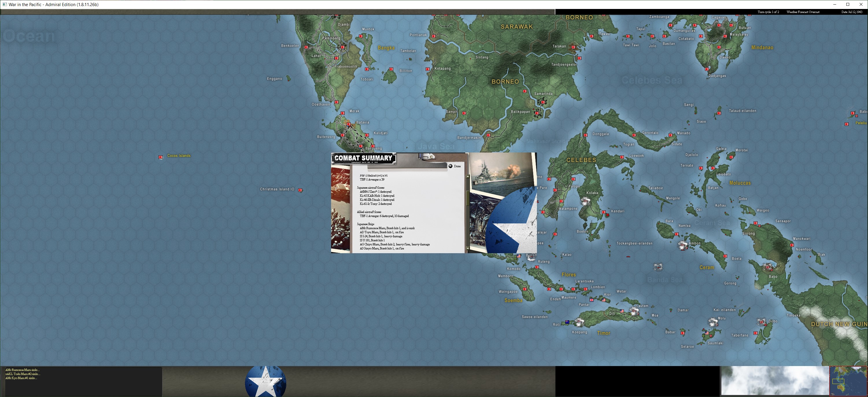The width and height of the screenshot is (868, 397).
Task: Select the Australian flag marker at Roti
Action: coord(567,322)
